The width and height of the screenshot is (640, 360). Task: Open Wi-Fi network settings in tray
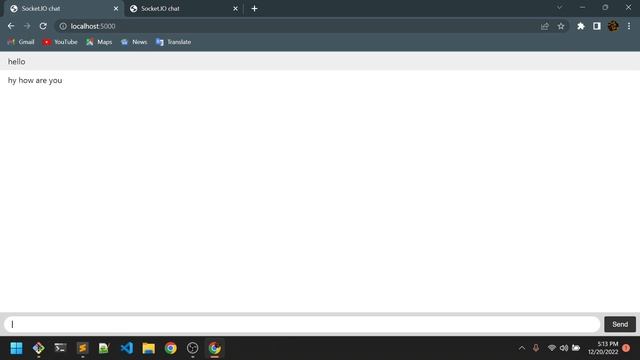(551, 348)
